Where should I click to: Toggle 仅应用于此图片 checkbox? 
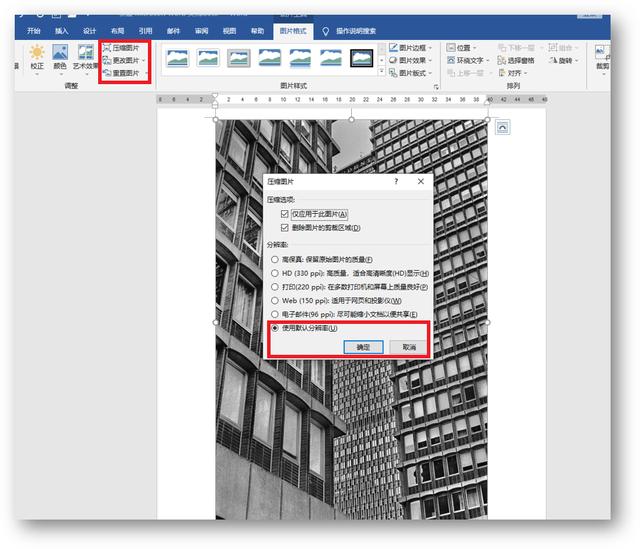coord(285,213)
